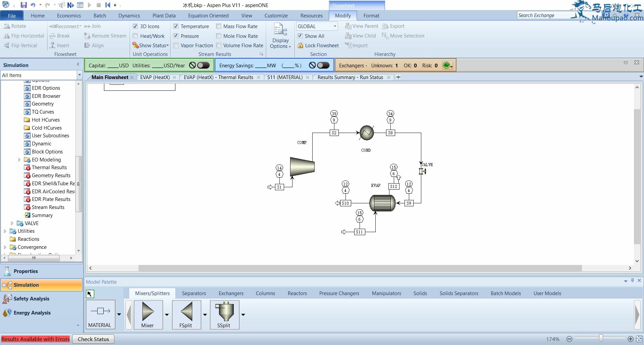Enable the Mole Flow Rate checkbox

coord(219,36)
